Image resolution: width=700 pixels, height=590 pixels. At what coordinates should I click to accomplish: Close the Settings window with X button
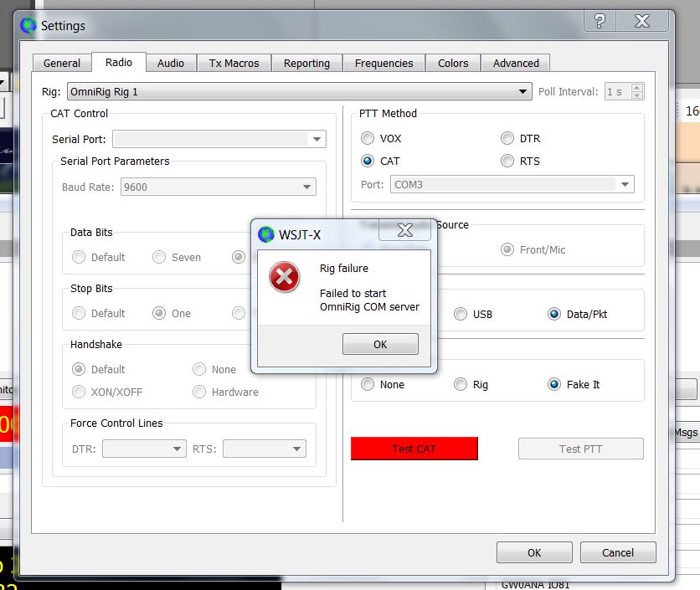point(642,21)
